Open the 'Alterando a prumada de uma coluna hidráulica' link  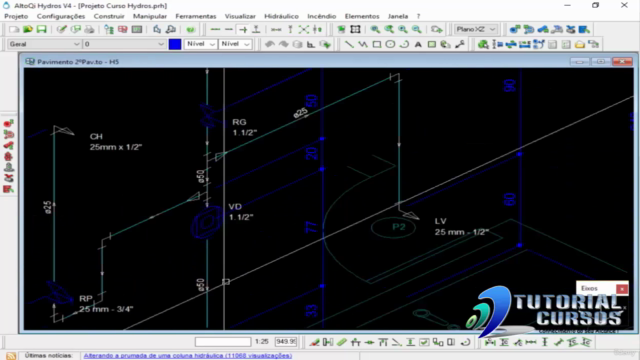coord(188,356)
